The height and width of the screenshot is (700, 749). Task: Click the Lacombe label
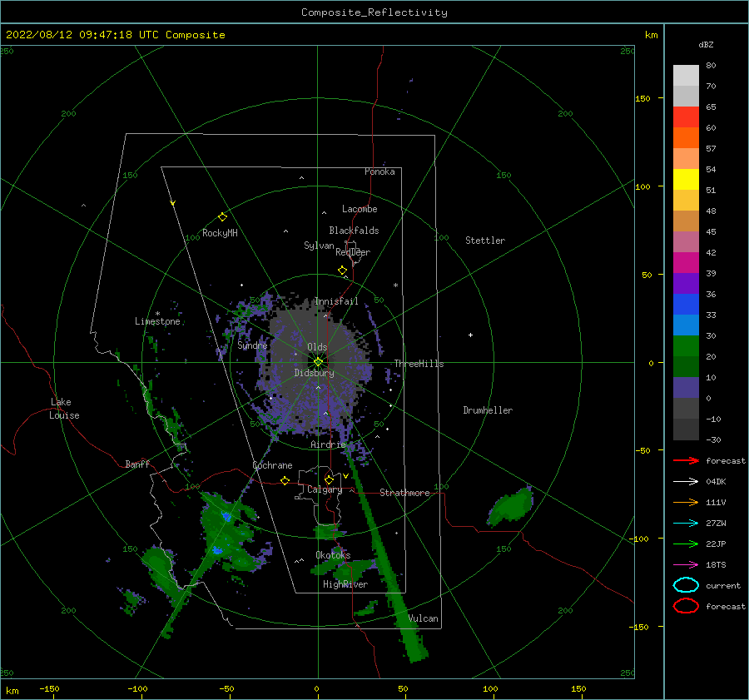(360, 209)
